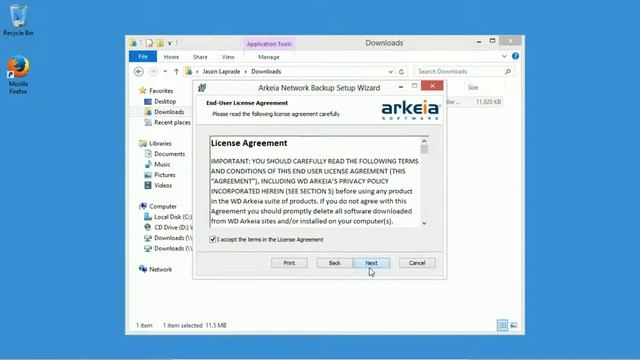Click Cancel in the setup wizard

coord(417,263)
